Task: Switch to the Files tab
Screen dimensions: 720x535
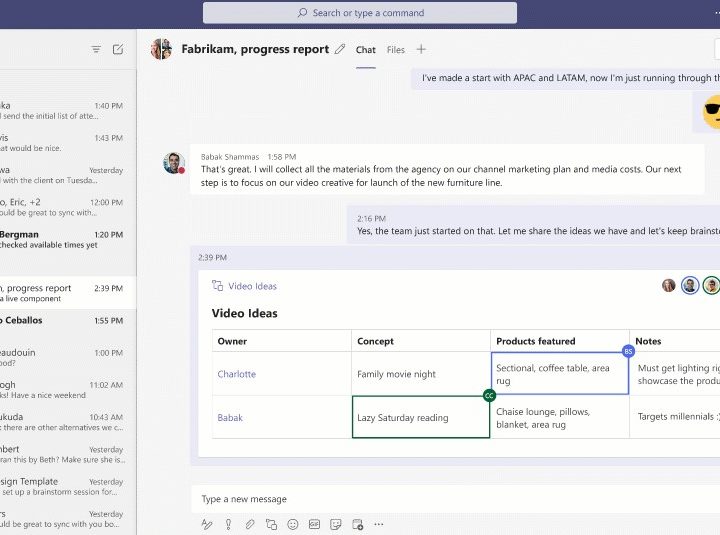Action: pyautogui.click(x=395, y=50)
